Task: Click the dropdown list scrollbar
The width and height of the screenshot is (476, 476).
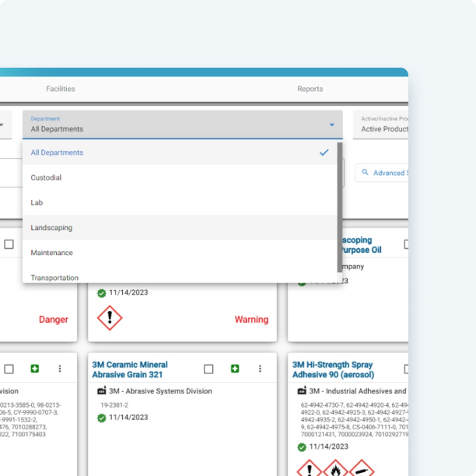Action: (340, 208)
